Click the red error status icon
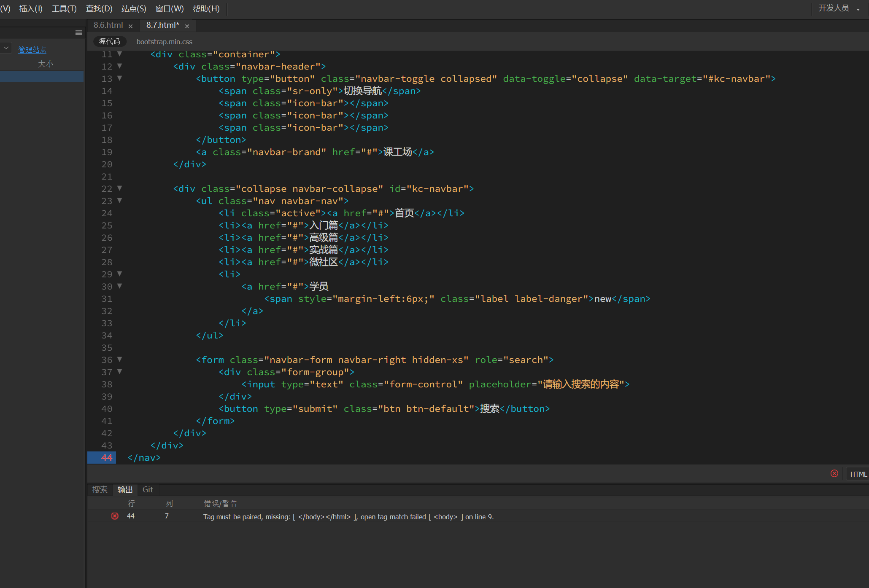The height and width of the screenshot is (588, 869). click(834, 473)
